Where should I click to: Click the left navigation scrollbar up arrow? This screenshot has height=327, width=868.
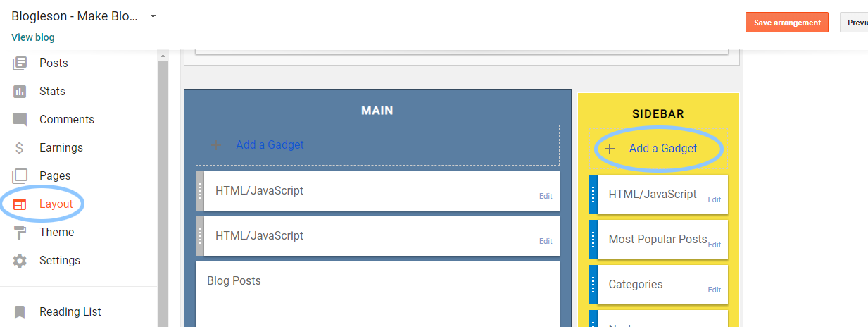tap(163, 56)
